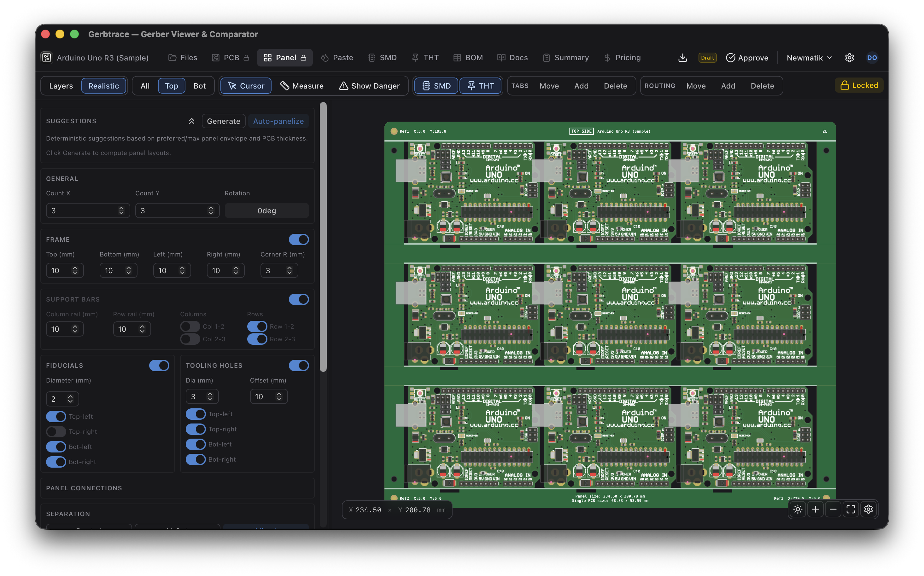Screen dimensions: 924x576
Task: Open the Files tab
Action: pos(183,58)
